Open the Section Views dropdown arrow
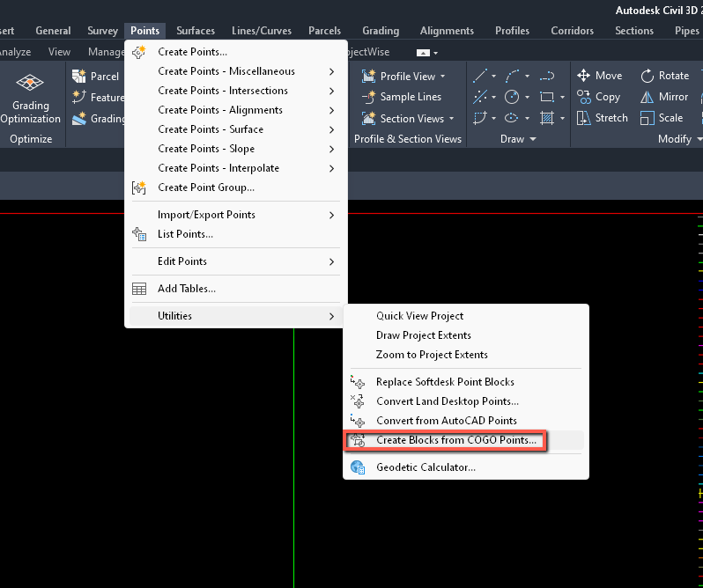This screenshot has width=703, height=588. [451, 119]
